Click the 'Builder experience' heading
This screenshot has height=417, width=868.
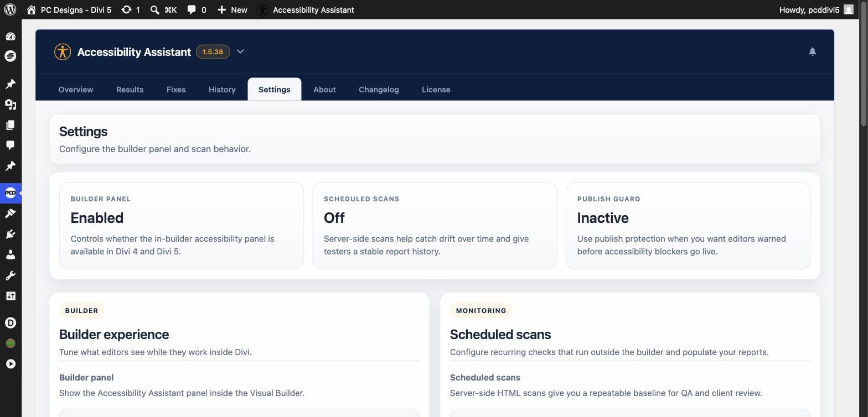114,335
